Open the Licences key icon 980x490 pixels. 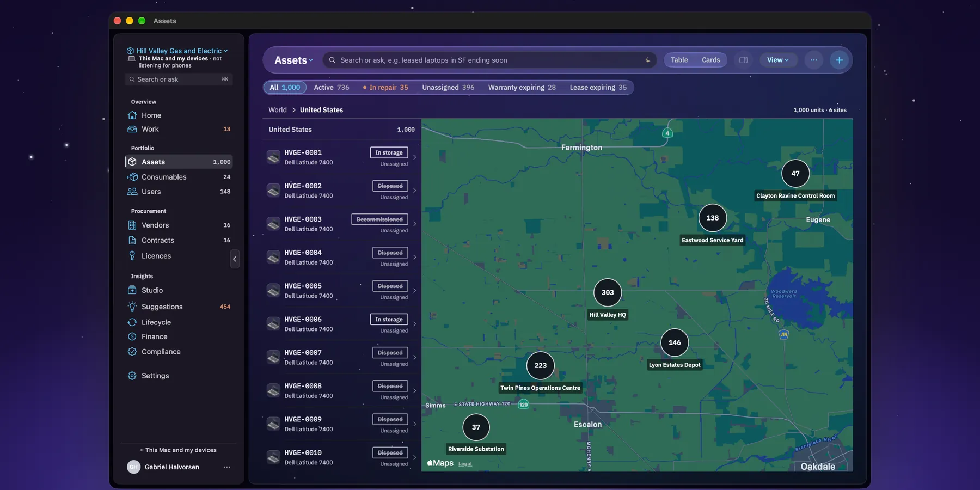click(132, 256)
